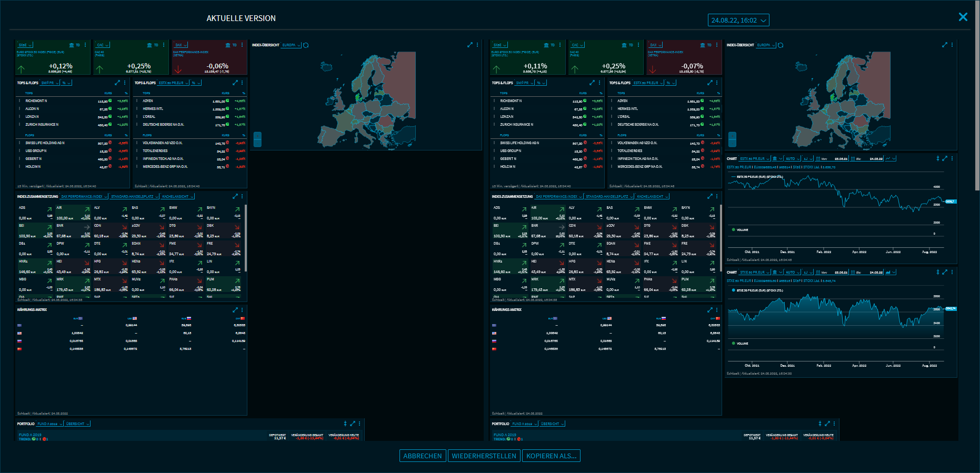
Task: Click the Kopieren als... button
Action: tap(551, 456)
